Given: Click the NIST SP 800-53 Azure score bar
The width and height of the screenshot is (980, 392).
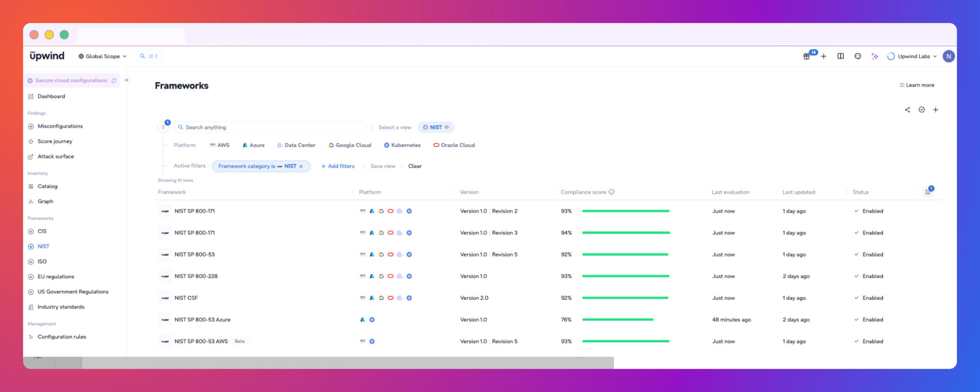Looking at the screenshot, I should point(618,320).
